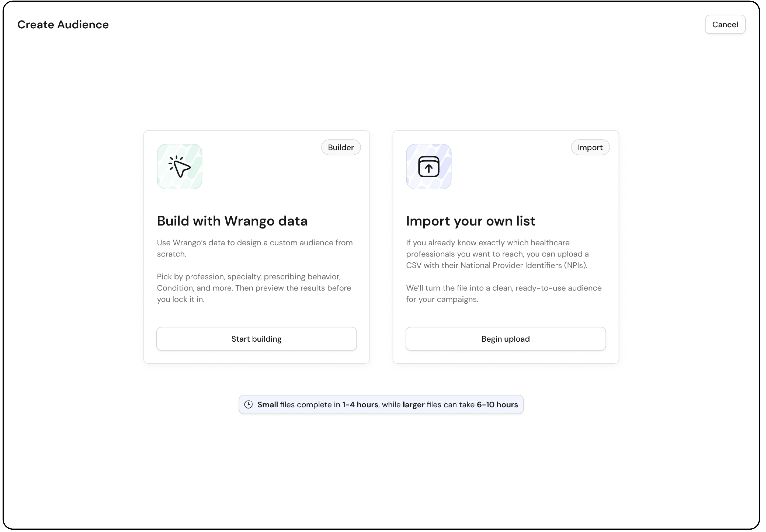The width and height of the screenshot is (766, 532).
Task: Select the Builder badge label
Action: (341, 147)
